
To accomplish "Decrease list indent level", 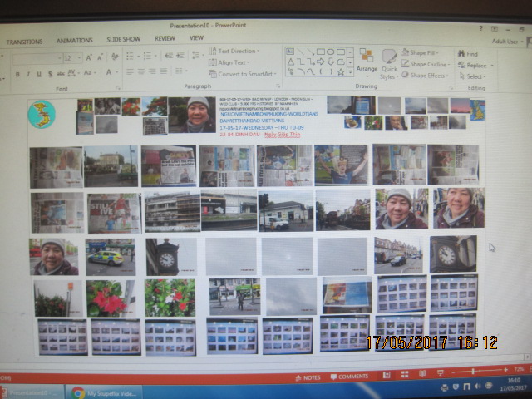I will click(168, 56).
